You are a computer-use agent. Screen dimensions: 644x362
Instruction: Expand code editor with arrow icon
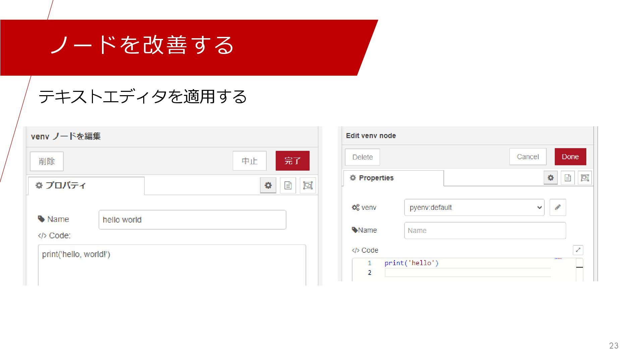[x=578, y=250]
